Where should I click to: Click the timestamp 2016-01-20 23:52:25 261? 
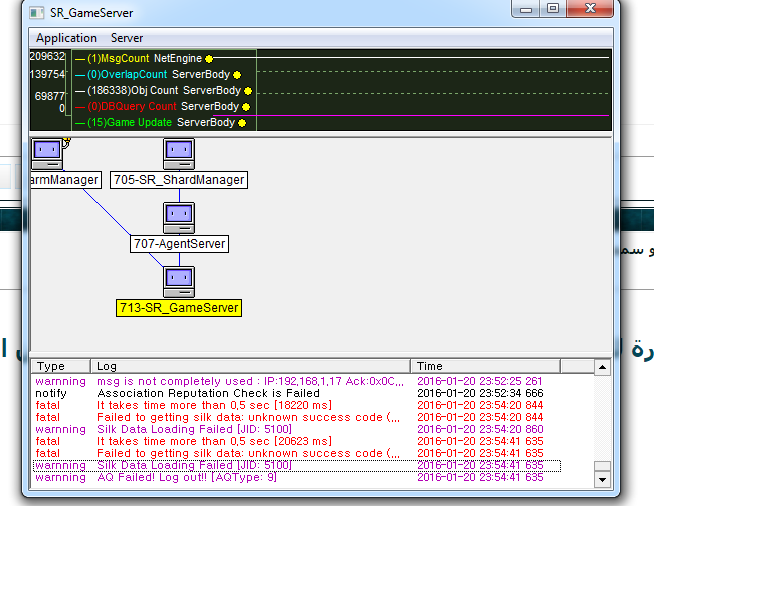(x=480, y=381)
